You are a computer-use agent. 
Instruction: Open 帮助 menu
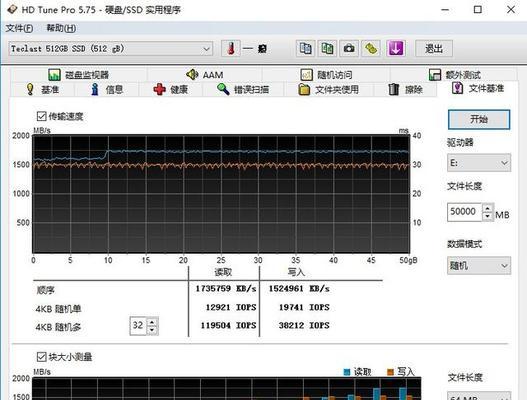pyautogui.click(x=61, y=28)
